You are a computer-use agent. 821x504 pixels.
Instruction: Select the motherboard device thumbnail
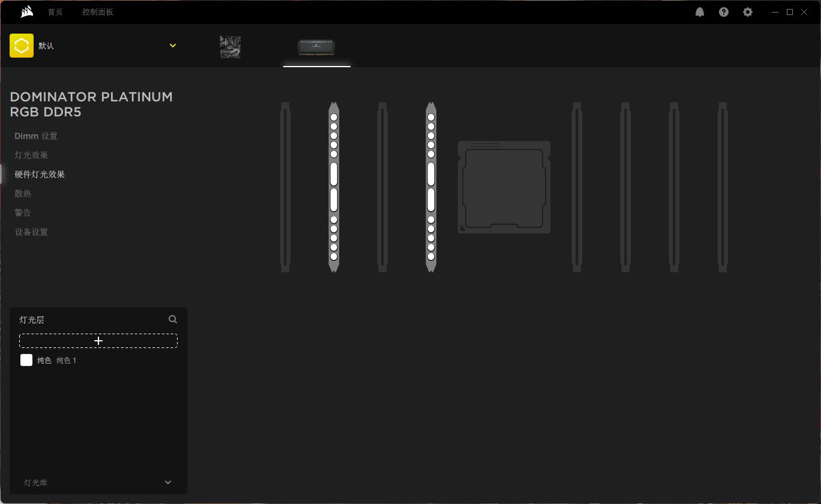230,47
